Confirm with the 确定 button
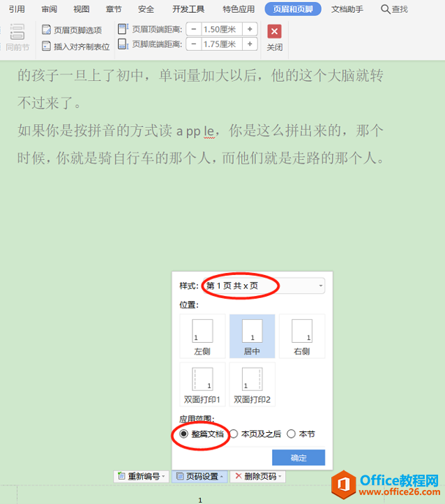Image resolution: width=445 pixels, height=504 pixels. (x=299, y=457)
